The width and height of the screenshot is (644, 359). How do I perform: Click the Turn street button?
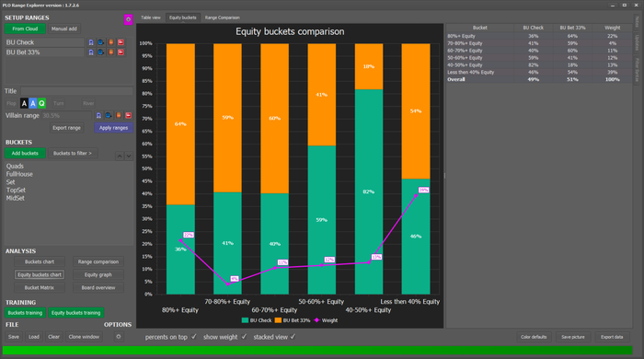(x=58, y=103)
